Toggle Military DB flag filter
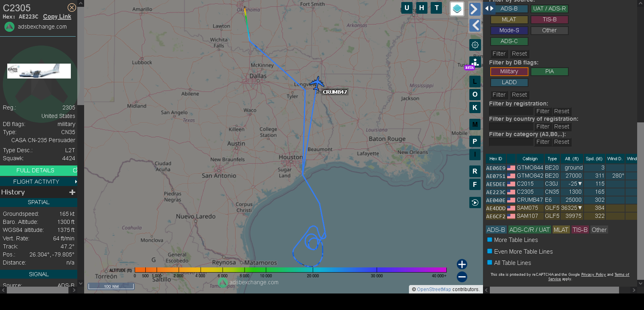 point(509,71)
